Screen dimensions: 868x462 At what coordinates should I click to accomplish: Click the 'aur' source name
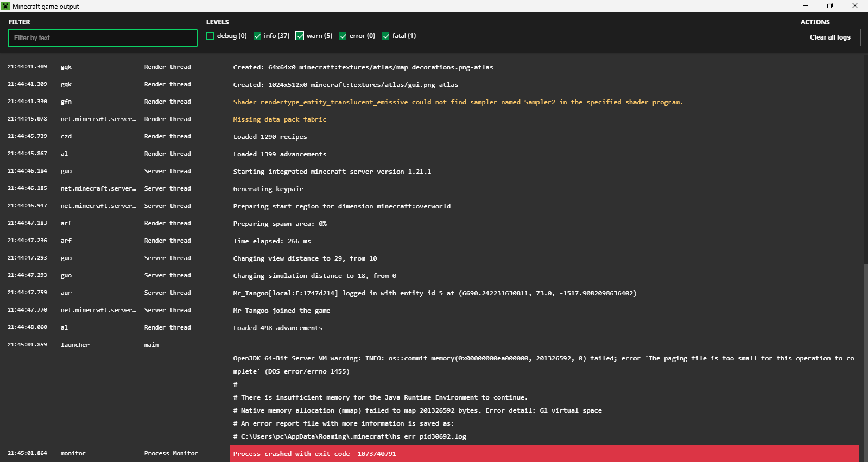[x=66, y=293]
